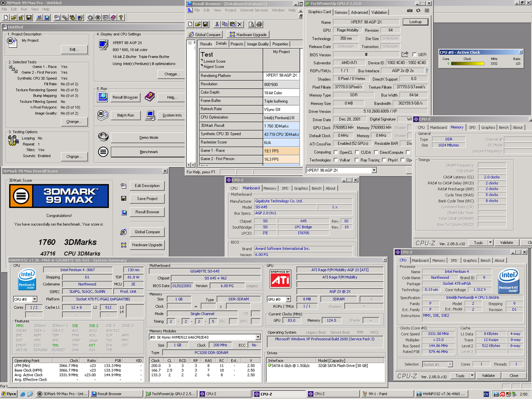This screenshot has height=399, width=532.
Task: Click Open folder icon in 3DMark toolbar
Action: pos(13,17)
